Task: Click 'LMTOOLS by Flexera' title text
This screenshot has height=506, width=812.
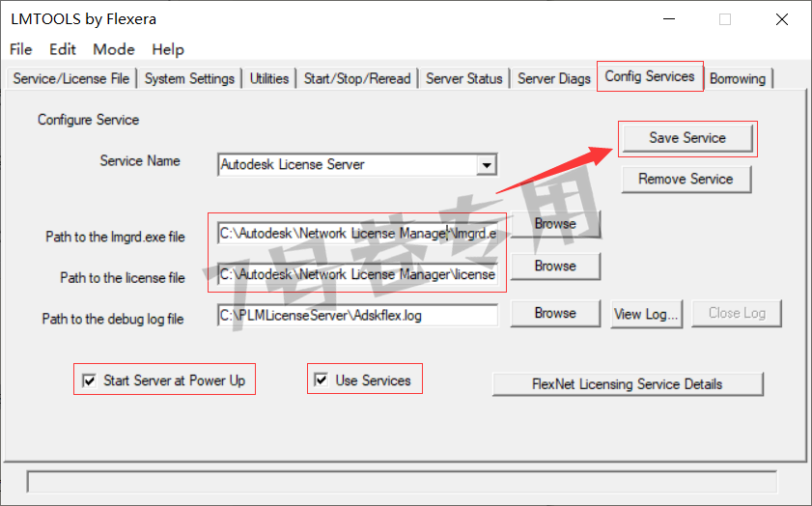Action: 83,19
